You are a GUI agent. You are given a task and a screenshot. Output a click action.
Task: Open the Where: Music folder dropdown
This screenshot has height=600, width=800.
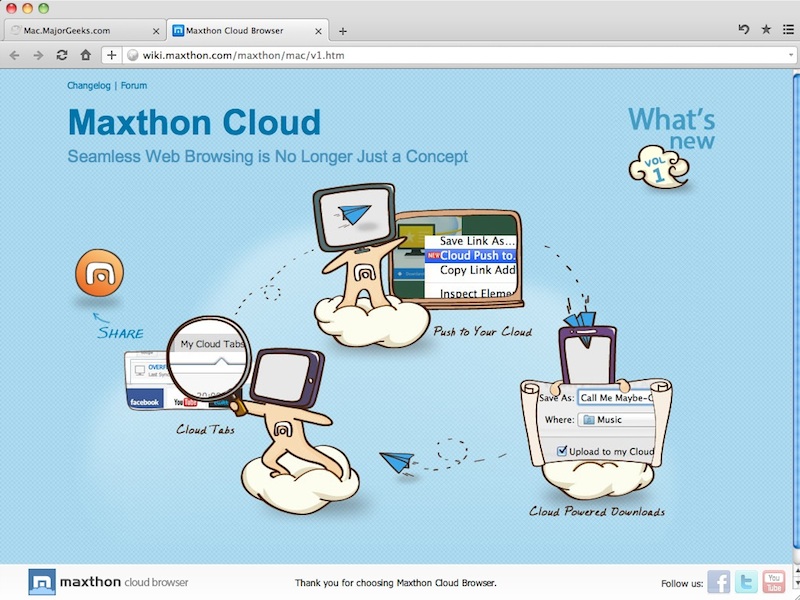pos(615,420)
